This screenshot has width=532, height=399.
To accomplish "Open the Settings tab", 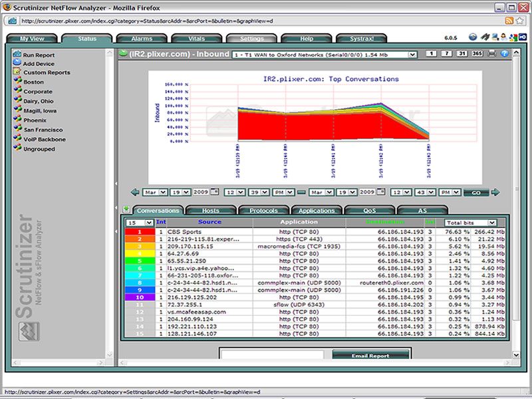I will click(252, 39).
